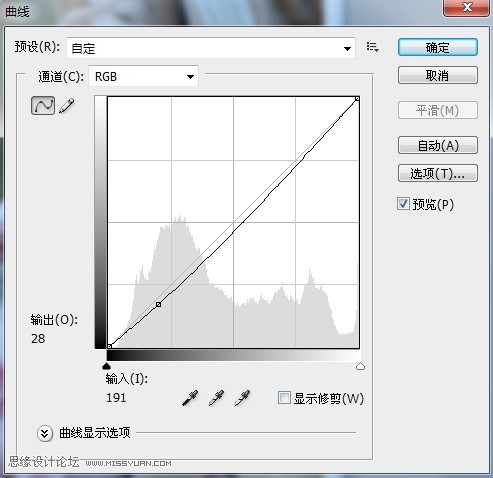Enable the 显示修剪(W) show clipping checkbox
493x478 pixels.
coord(284,398)
